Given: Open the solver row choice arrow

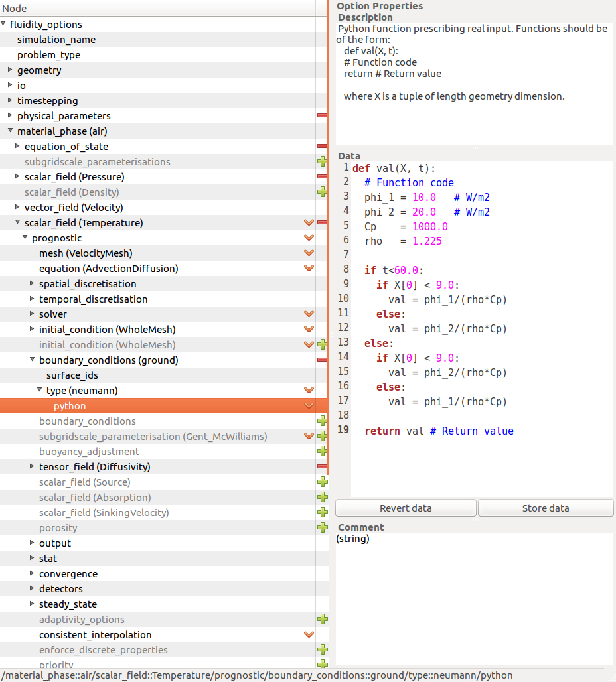Looking at the screenshot, I should coord(309,314).
